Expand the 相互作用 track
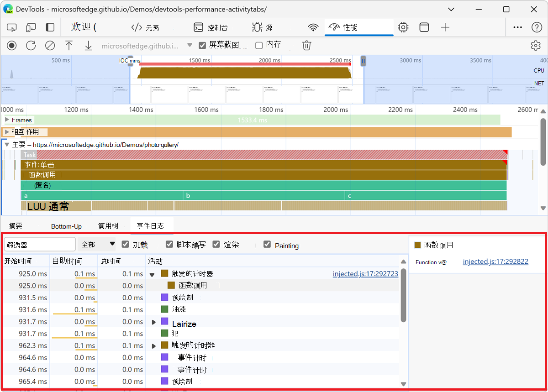 tap(7, 132)
